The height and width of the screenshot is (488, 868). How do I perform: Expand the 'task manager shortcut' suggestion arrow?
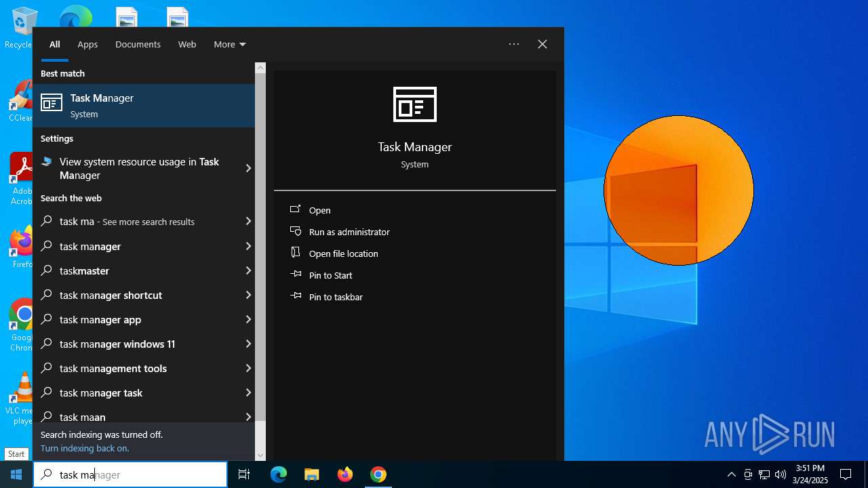248,295
